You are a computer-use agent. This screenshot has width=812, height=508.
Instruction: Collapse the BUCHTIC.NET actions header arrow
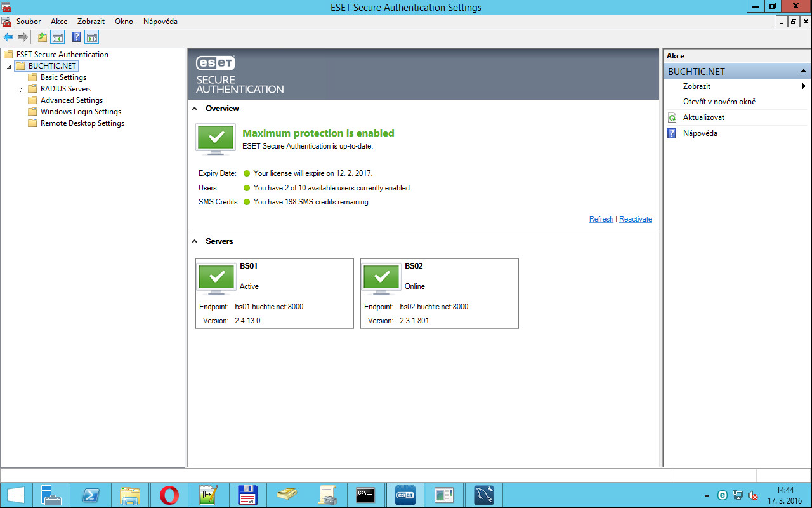click(804, 71)
